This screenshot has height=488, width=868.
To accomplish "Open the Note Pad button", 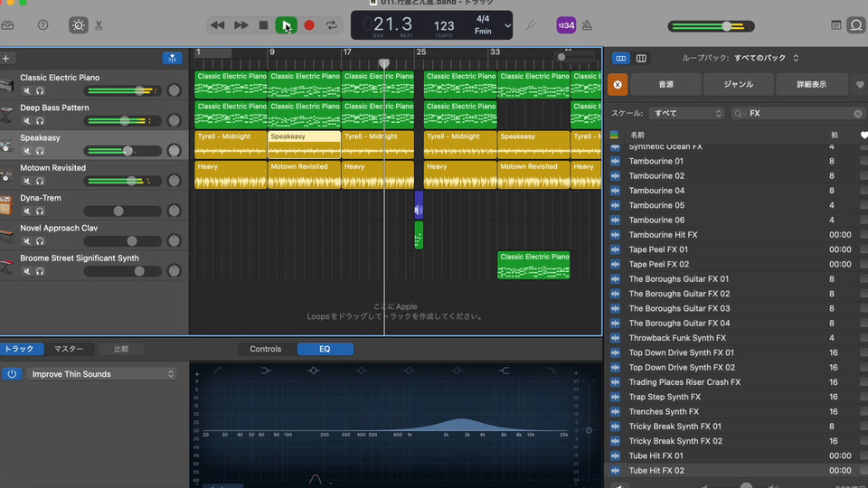I will pyautogui.click(x=835, y=25).
